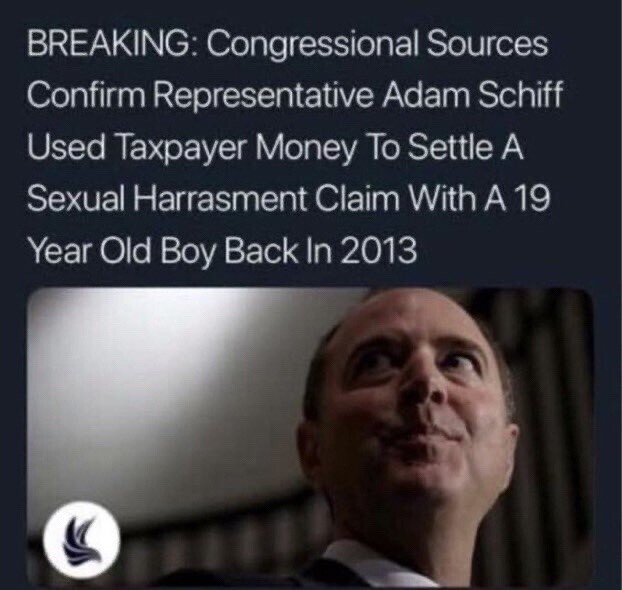Click the word Representative in the headline

point(261,98)
